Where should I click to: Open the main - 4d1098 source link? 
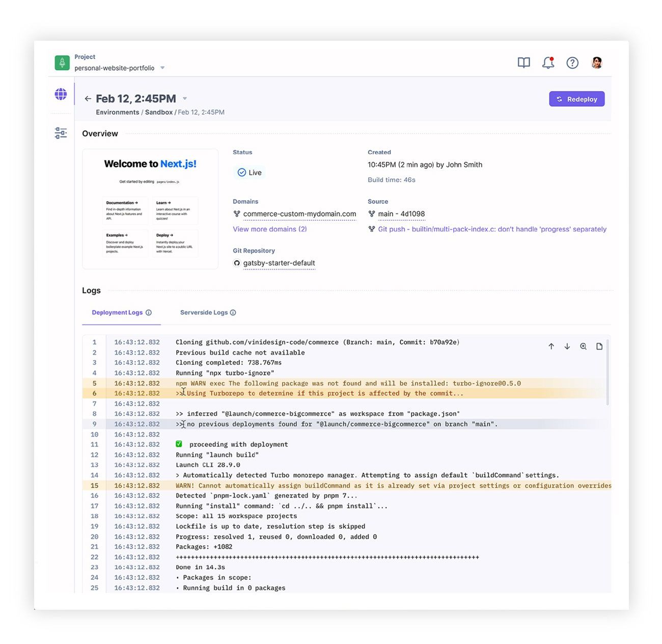(401, 214)
